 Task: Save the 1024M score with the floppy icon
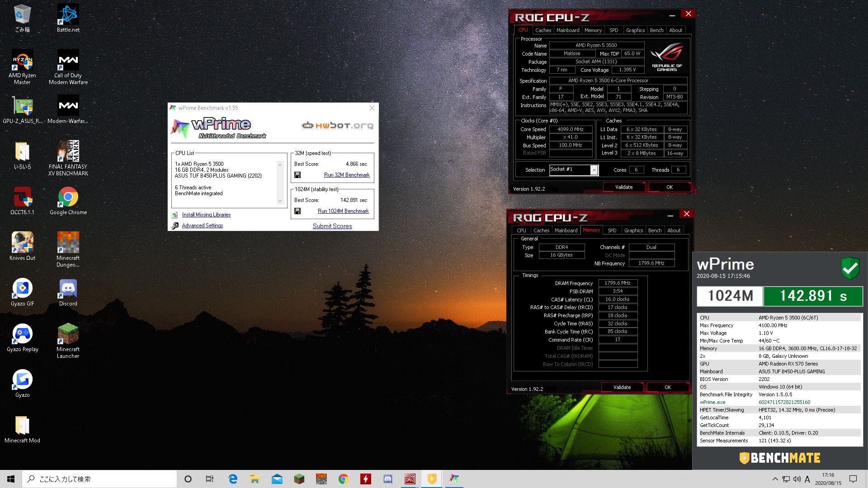coord(297,211)
